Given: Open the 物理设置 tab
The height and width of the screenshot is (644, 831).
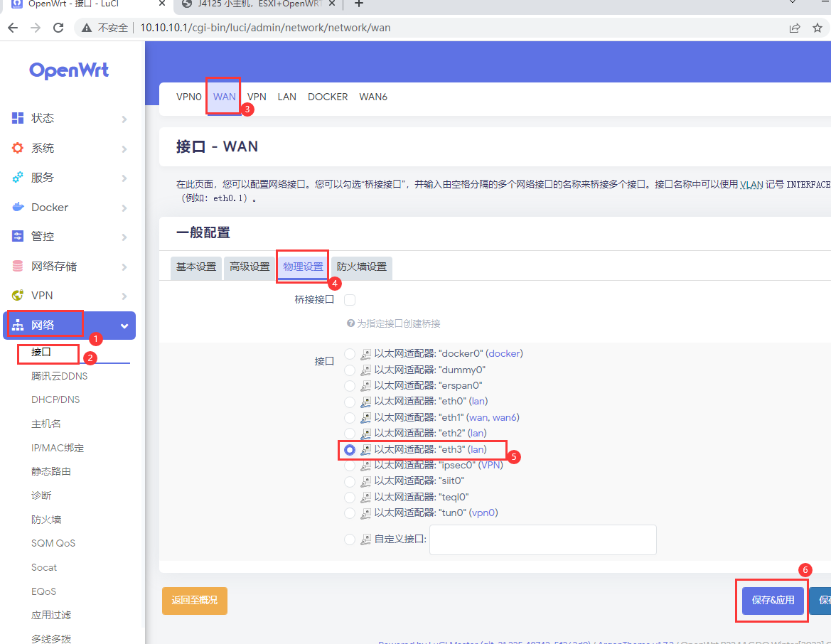Looking at the screenshot, I should click(x=303, y=267).
